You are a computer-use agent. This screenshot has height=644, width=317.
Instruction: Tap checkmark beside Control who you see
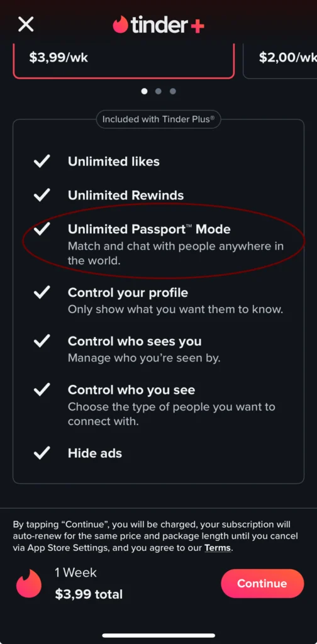click(x=42, y=389)
